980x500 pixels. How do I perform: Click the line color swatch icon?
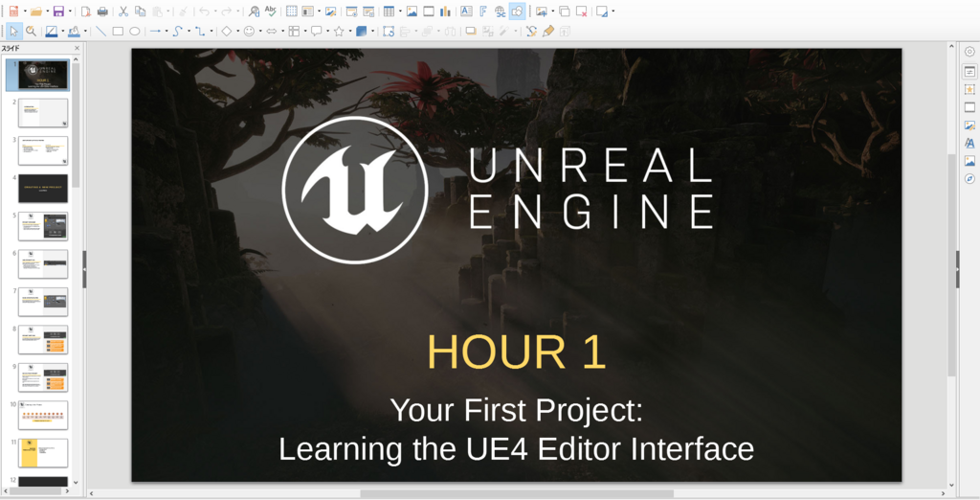point(52,32)
